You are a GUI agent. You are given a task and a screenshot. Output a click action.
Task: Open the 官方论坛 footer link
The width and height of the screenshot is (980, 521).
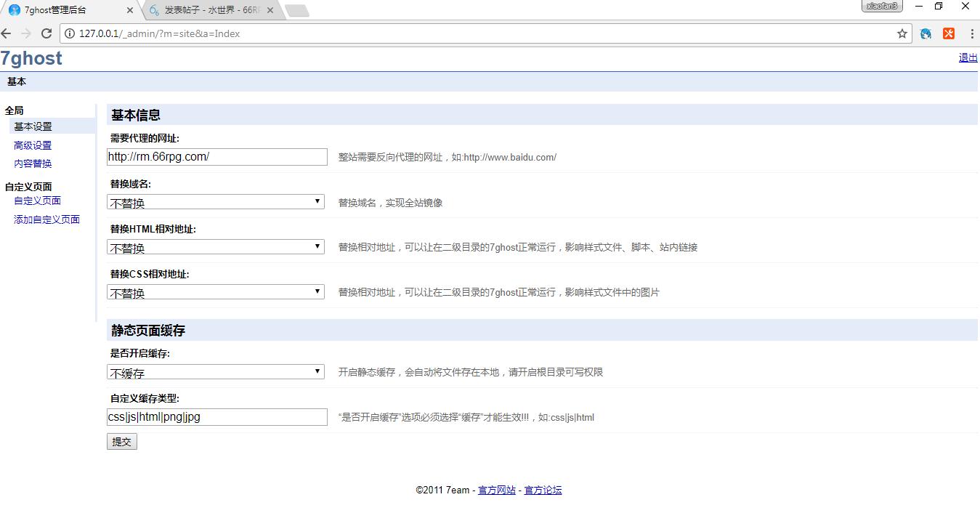coord(543,490)
